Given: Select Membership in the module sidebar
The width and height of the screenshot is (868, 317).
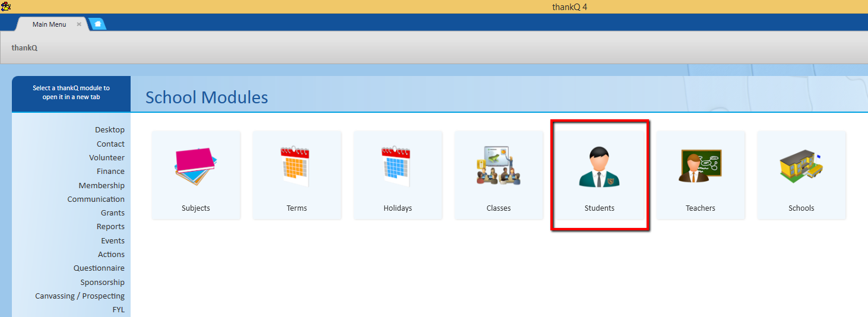Looking at the screenshot, I should tap(102, 185).
